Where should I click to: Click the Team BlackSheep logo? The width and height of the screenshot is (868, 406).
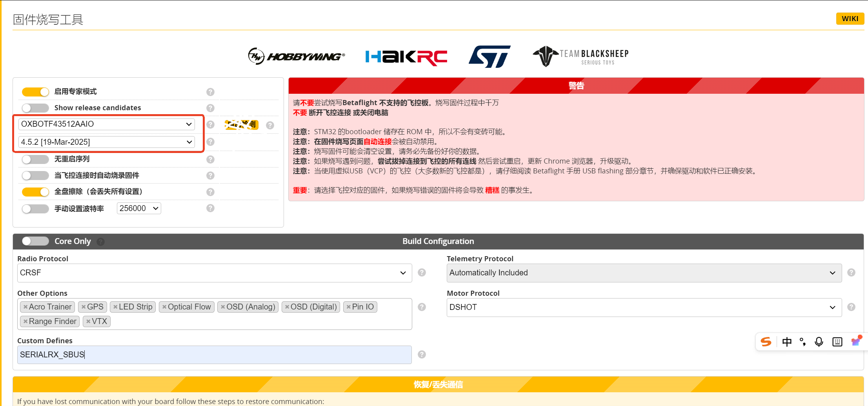coord(580,56)
